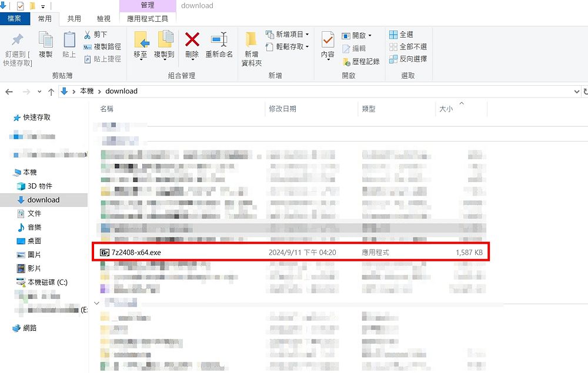Click 反向選擇 (Invert selection)
Viewport: 588px width, 373px height.
click(410, 58)
